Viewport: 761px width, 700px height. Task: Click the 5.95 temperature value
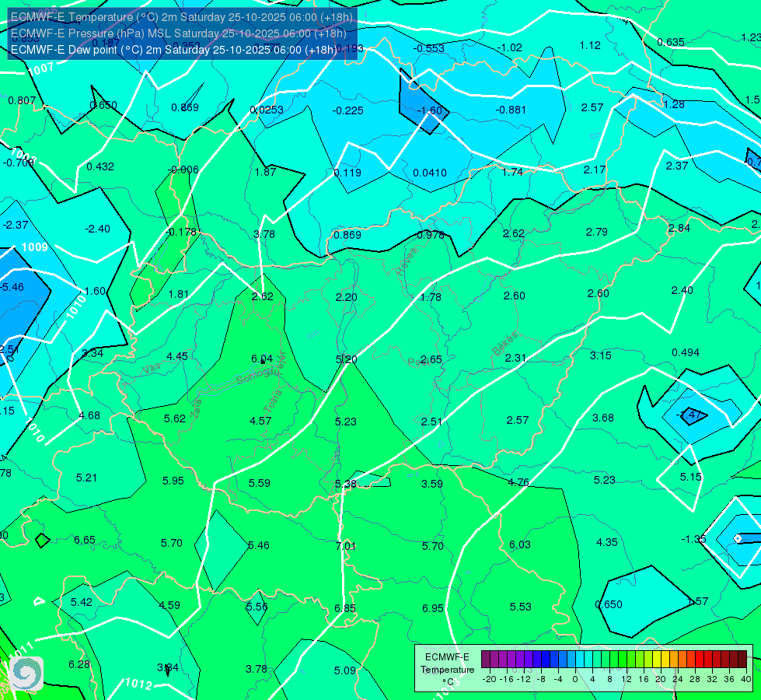(173, 481)
